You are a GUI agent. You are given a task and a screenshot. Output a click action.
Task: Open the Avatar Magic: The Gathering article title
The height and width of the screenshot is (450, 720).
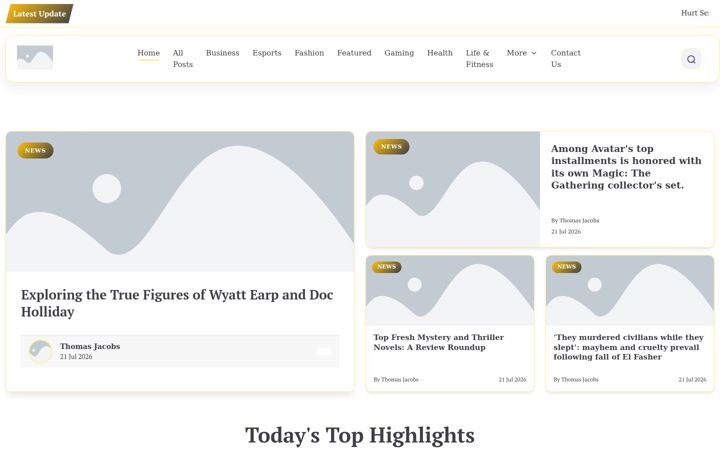pos(626,167)
